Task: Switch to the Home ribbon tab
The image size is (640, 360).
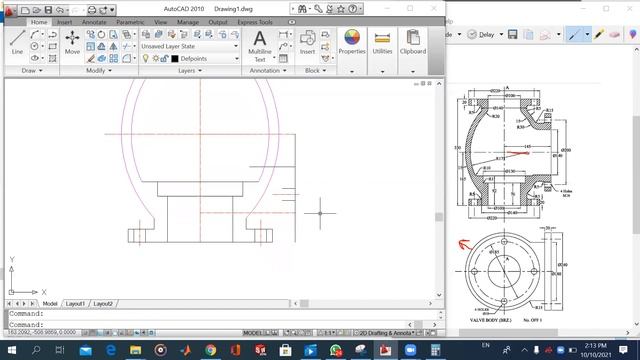Action: (39, 22)
